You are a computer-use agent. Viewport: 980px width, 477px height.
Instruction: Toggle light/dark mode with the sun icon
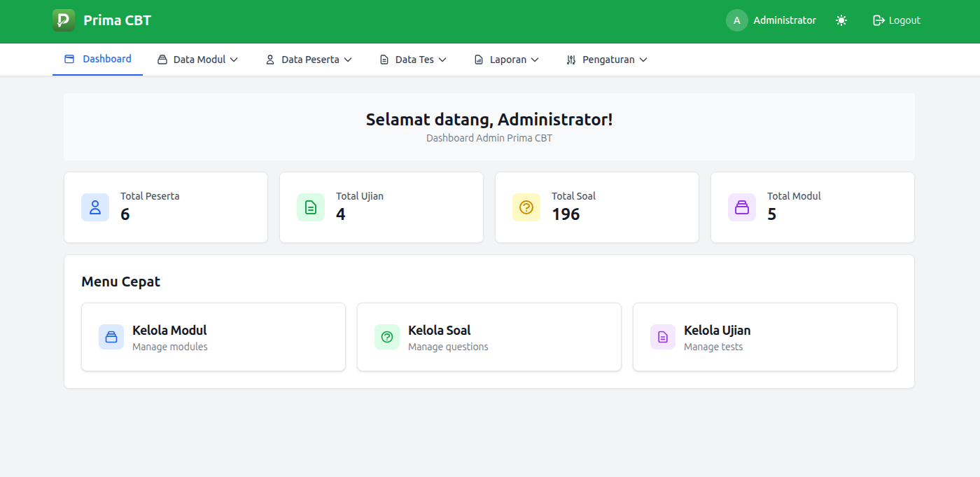[x=841, y=20]
